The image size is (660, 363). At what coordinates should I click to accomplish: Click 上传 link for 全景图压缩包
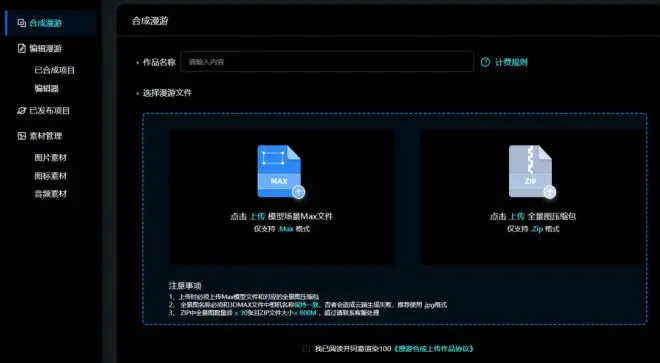517,216
